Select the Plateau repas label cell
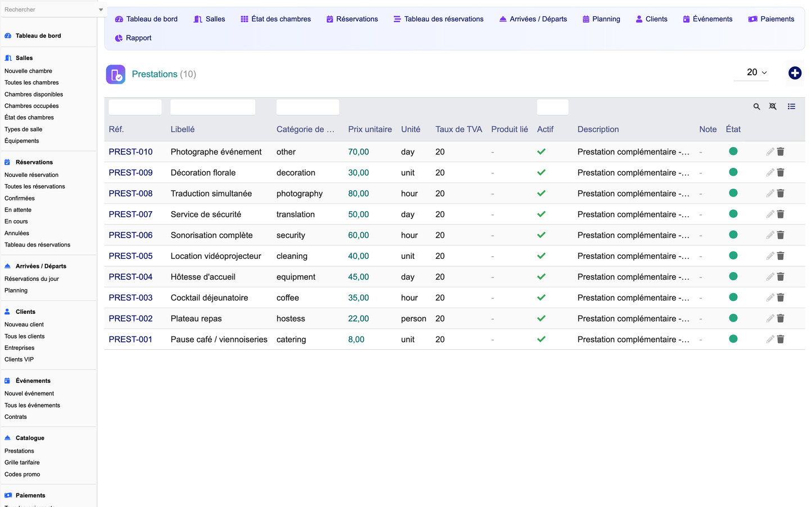Screen dimensions: 812x507 tap(196, 319)
